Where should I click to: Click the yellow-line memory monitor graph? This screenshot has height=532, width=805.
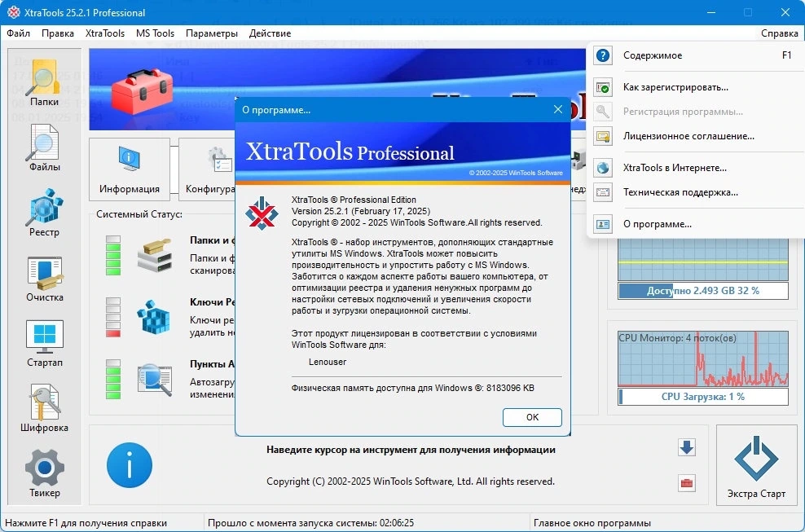(x=703, y=259)
